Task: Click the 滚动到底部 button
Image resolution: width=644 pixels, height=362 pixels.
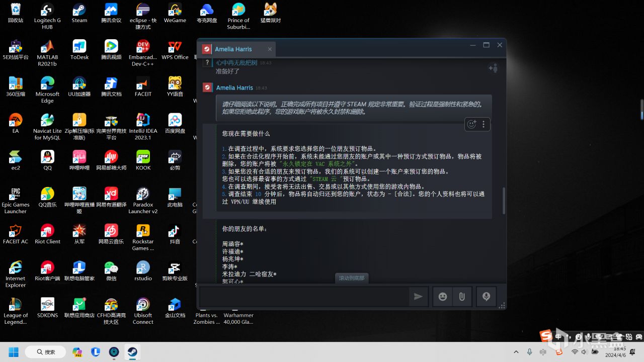Action: pos(352,278)
